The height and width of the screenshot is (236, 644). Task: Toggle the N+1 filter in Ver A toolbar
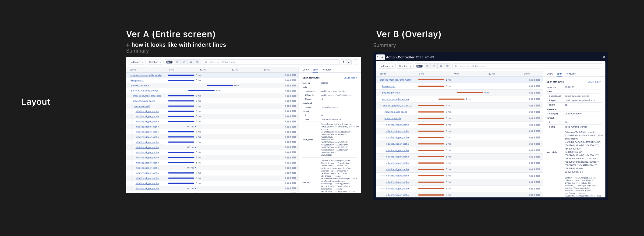(169, 62)
